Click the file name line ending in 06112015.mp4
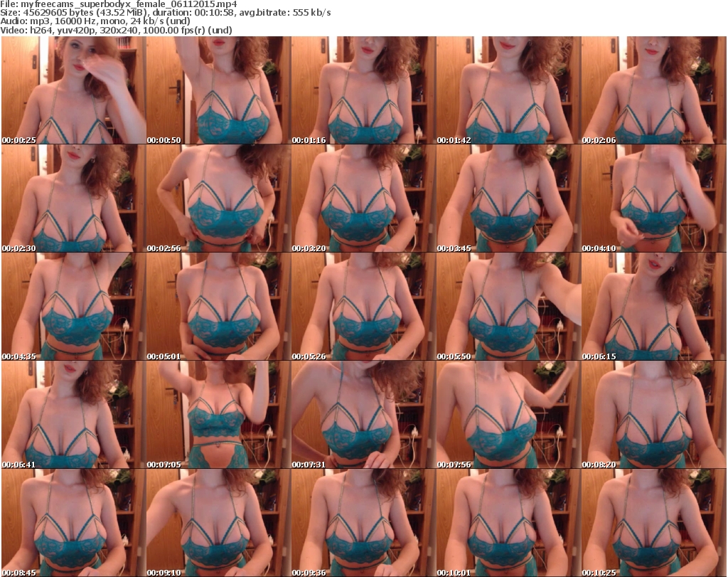728x577 pixels. (x=119, y=4)
